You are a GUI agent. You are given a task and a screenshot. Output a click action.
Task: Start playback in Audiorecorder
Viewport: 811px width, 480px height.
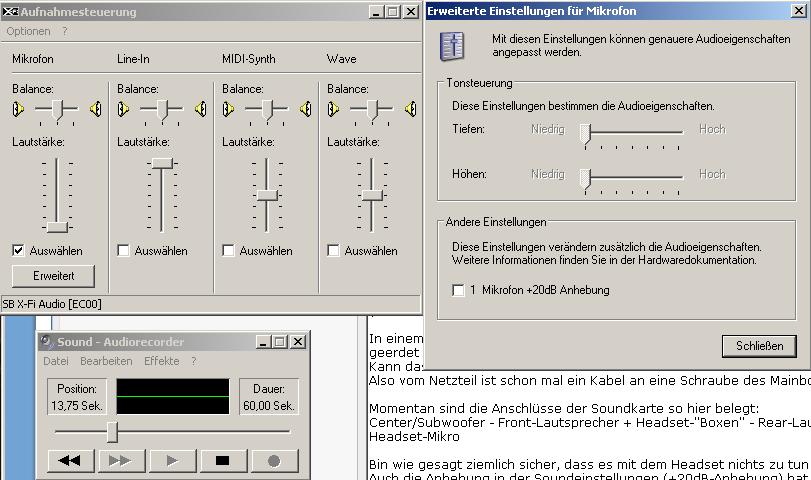tap(172, 460)
